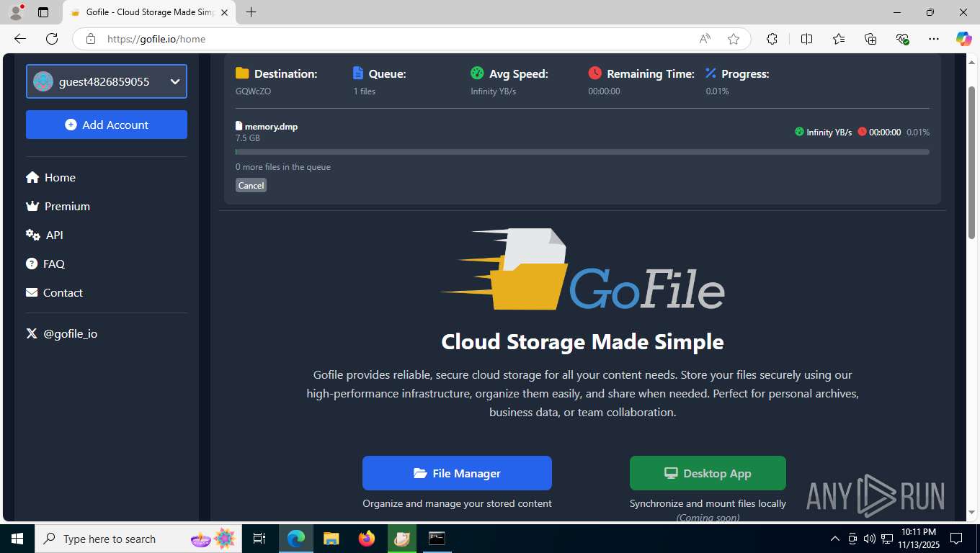
Task: Open the notification center icon
Action: point(956,539)
